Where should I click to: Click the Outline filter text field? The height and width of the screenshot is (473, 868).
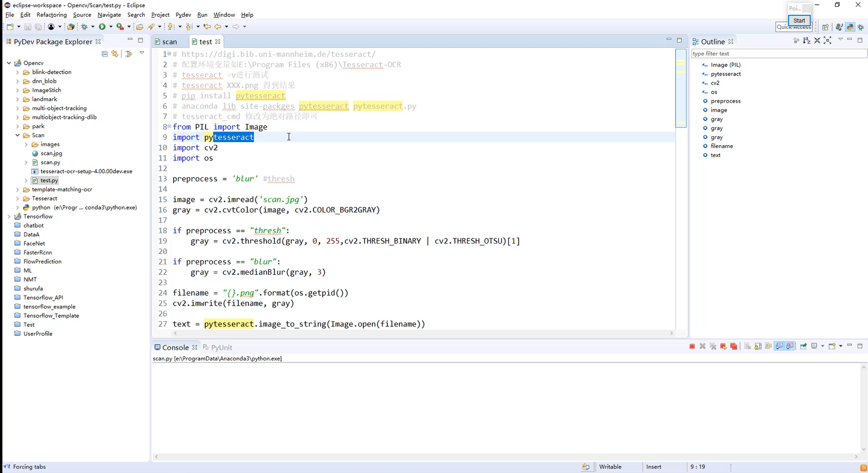tap(779, 53)
